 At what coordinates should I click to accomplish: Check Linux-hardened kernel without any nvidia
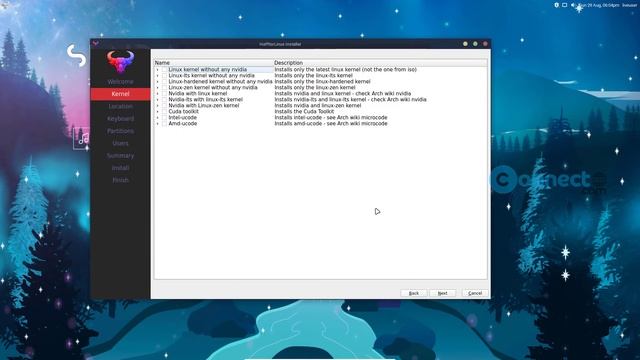point(164,82)
